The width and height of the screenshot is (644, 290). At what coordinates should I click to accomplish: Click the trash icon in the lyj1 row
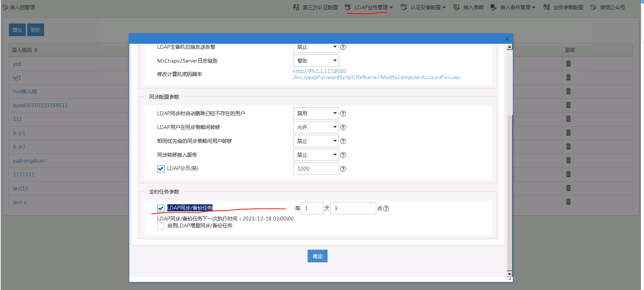pyautogui.click(x=568, y=78)
